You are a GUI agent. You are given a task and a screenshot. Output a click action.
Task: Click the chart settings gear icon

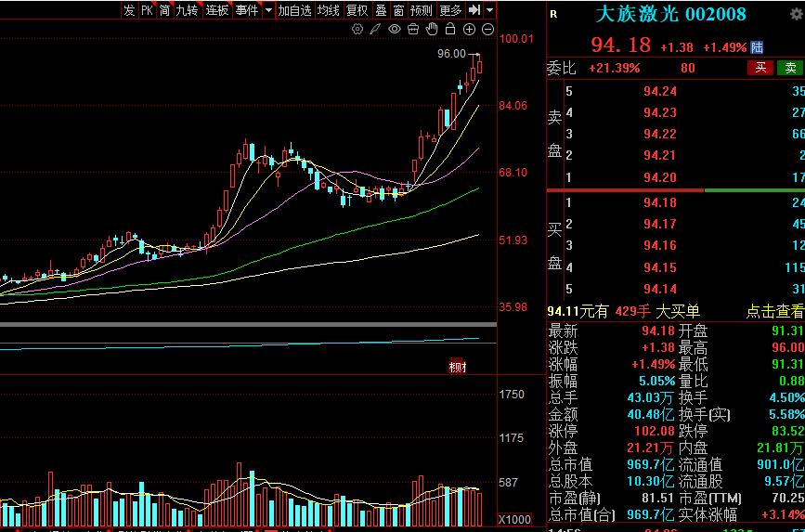coord(357,30)
